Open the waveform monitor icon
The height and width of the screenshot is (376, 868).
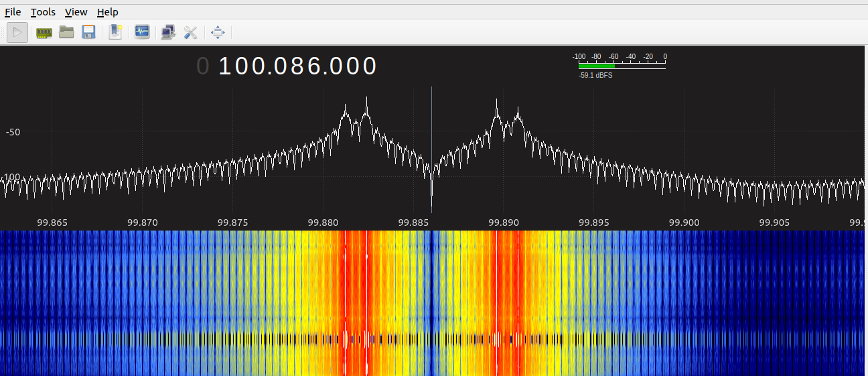(x=142, y=32)
